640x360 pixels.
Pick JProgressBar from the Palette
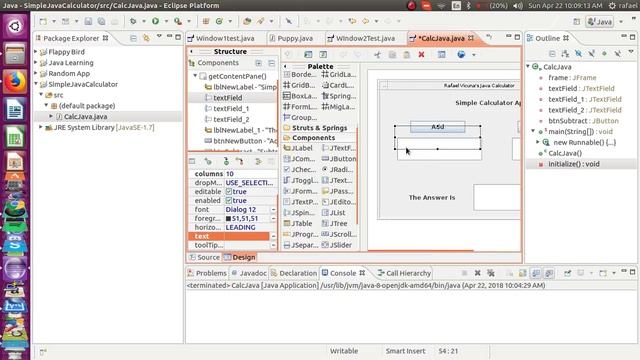coord(300,234)
